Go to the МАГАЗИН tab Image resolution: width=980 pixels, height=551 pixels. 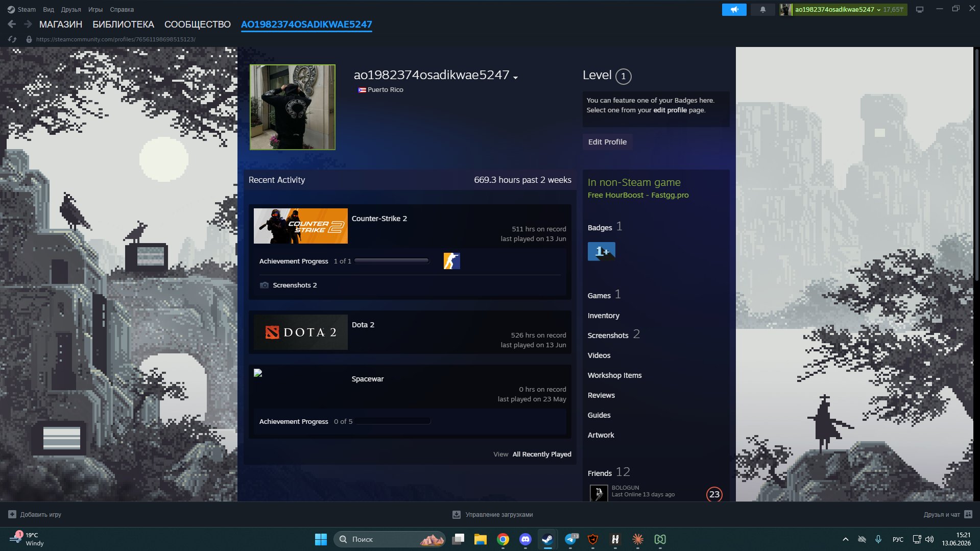point(61,25)
